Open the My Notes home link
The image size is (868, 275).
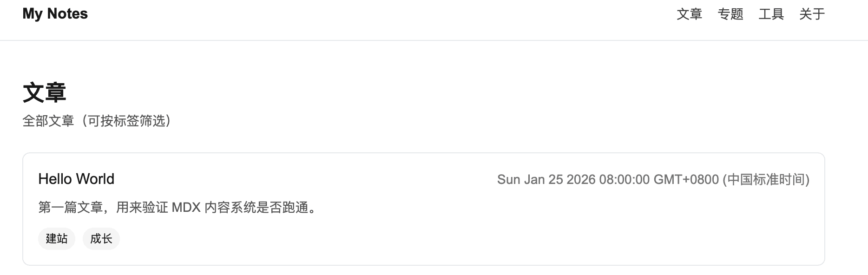click(55, 14)
